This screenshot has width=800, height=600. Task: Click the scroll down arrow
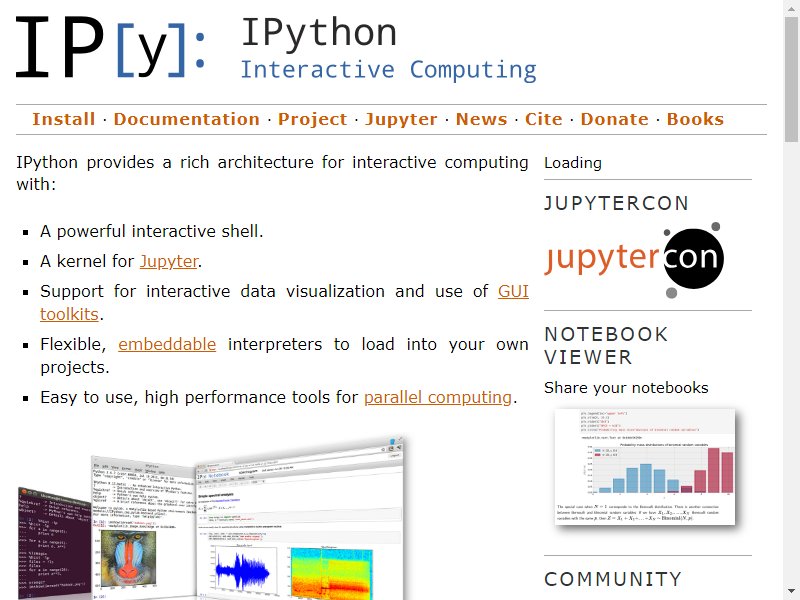pos(791,592)
